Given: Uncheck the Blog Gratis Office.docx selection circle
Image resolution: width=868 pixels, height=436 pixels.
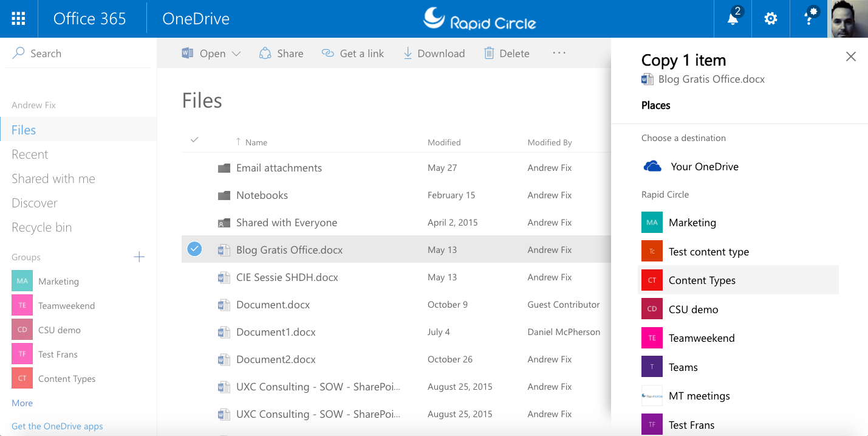Looking at the screenshot, I should tap(194, 249).
